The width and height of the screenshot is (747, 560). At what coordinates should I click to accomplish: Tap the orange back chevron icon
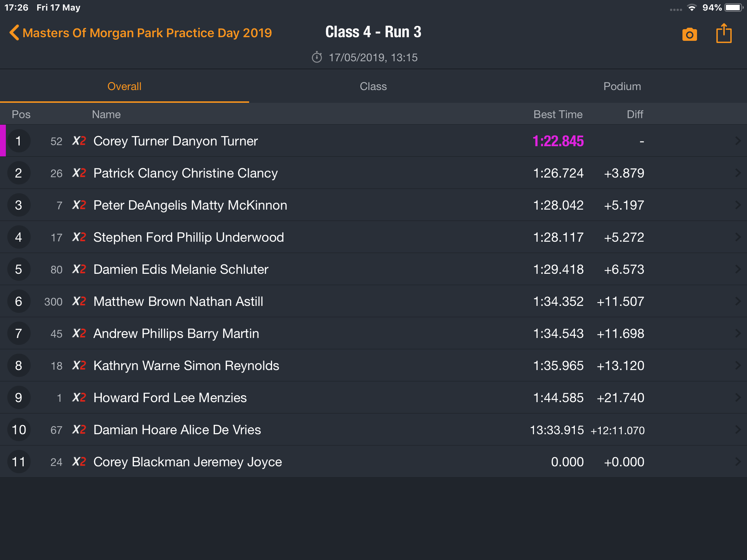pos(14,32)
